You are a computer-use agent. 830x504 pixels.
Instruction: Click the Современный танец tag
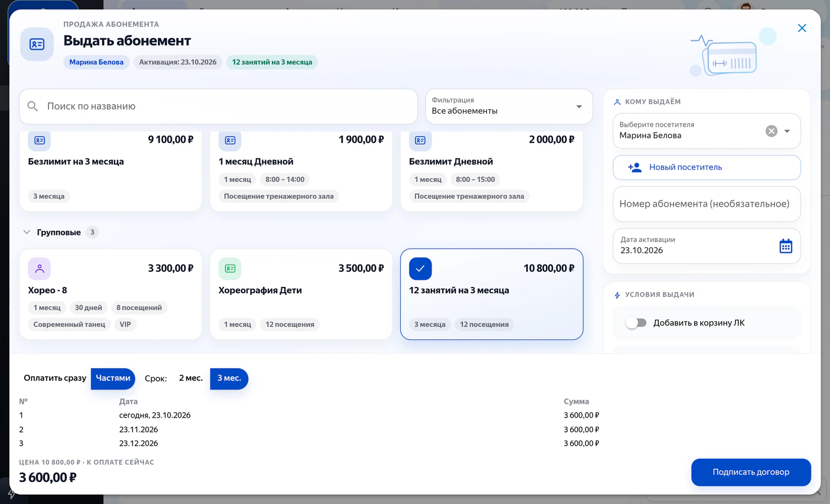(69, 325)
